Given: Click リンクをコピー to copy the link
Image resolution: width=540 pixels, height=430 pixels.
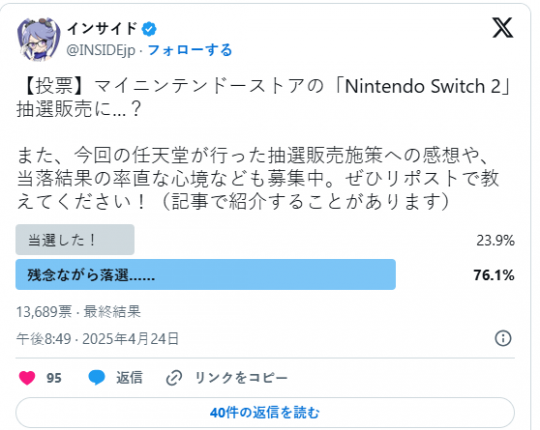Looking at the screenshot, I should (x=241, y=378).
